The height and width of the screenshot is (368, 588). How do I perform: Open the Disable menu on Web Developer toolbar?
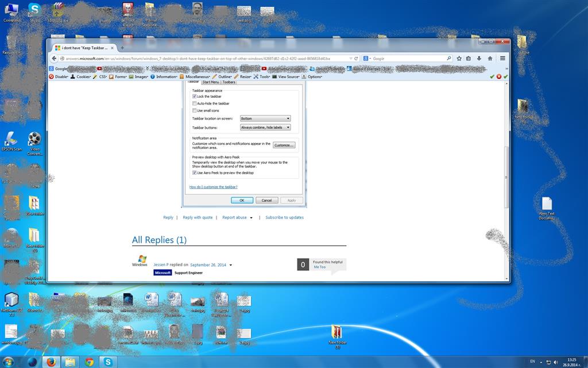(x=59, y=76)
